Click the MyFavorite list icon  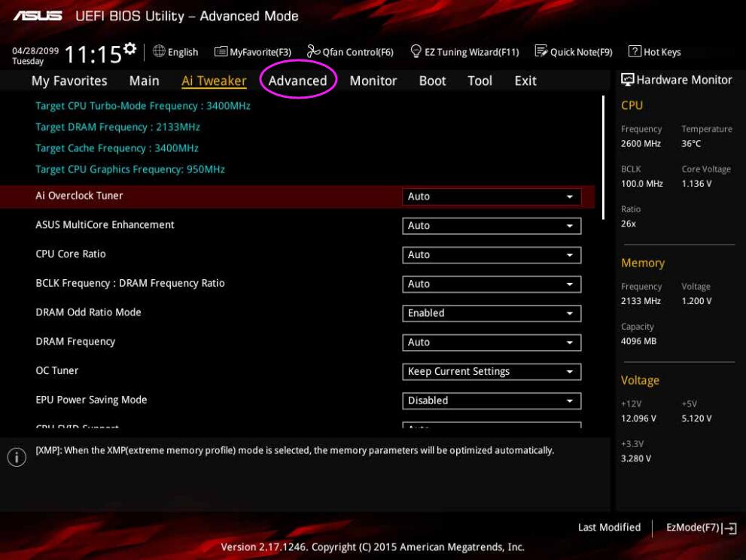point(221,51)
